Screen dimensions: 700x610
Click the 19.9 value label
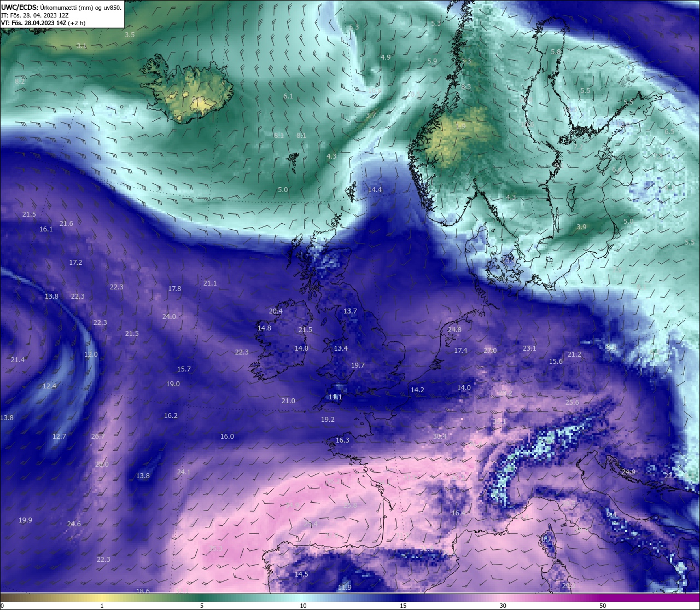pyautogui.click(x=25, y=520)
